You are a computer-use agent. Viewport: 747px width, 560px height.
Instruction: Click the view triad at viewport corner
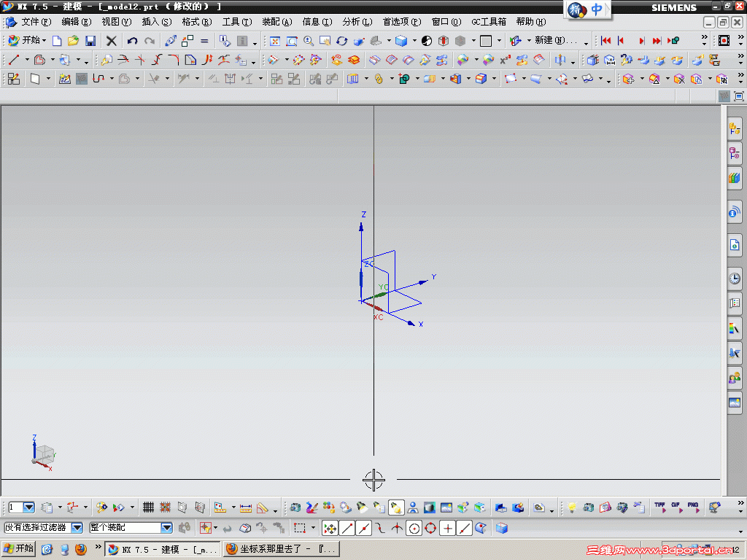[43, 454]
